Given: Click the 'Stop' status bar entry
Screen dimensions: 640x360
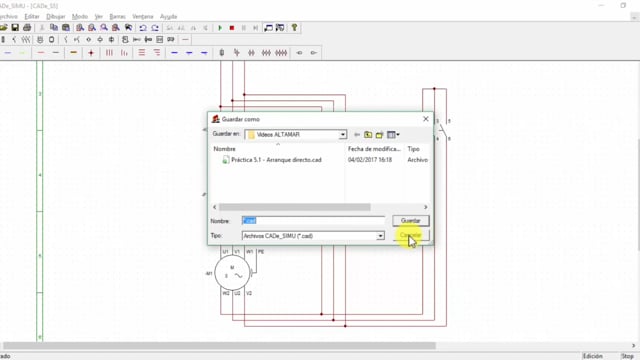Looking at the screenshot, I should point(627,356).
